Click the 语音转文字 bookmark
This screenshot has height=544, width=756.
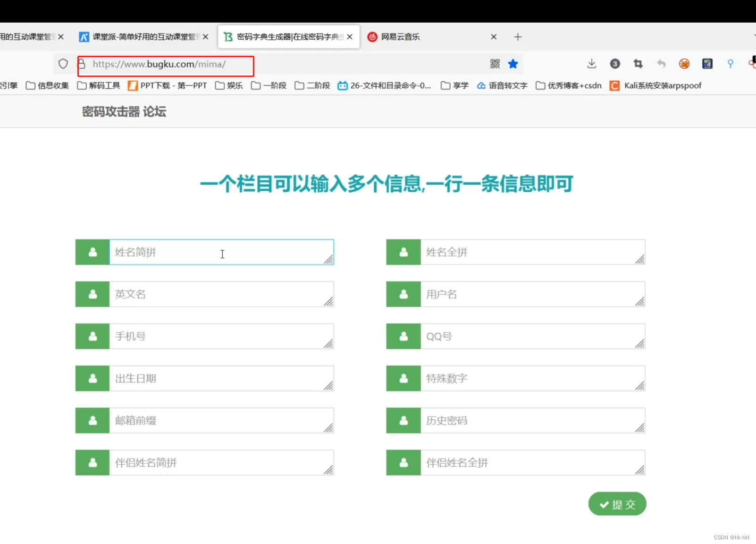pyautogui.click(x=507, y=85)
